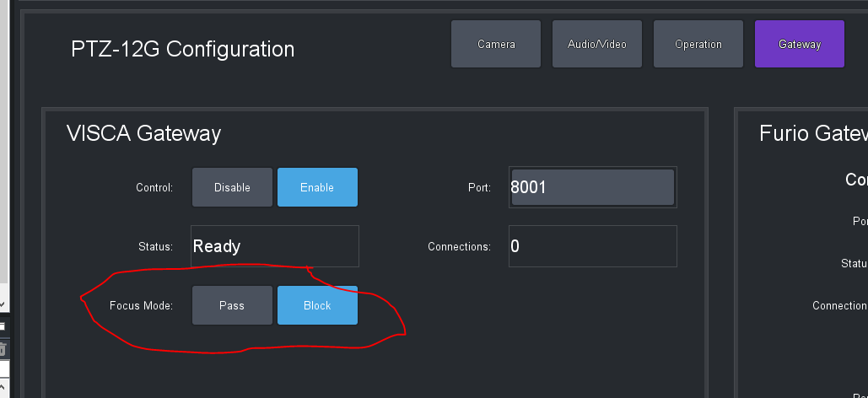Click the PTZ-12G Configuration title
Image resolution: width=868 pixels, height=398 pixels.
tap(182, 49)
